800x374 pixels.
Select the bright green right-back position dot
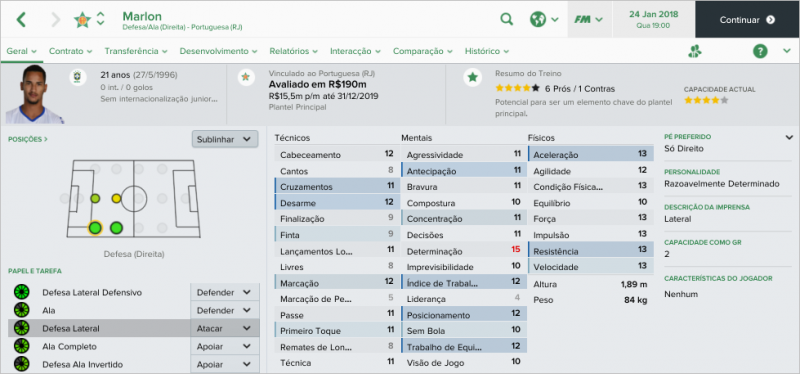coord(95,228)
